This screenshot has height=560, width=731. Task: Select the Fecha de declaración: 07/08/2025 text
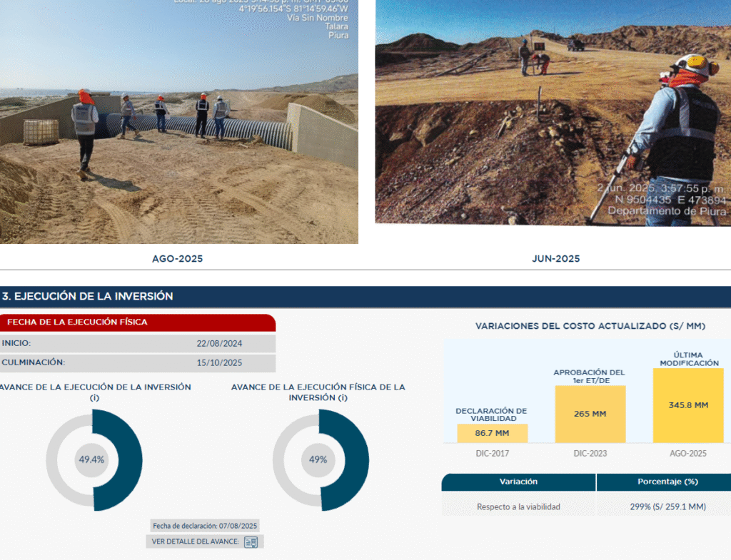click(x=205, y=526)
